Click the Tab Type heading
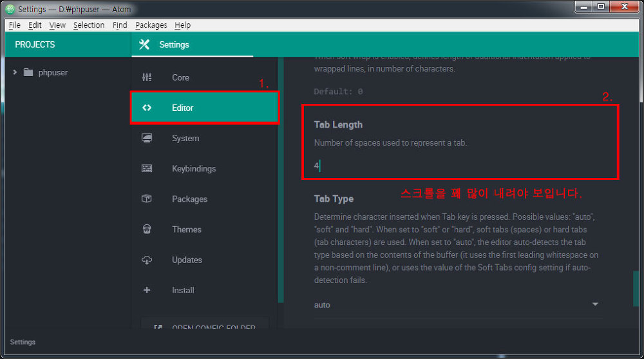644x359 pixels. (334, 199)
